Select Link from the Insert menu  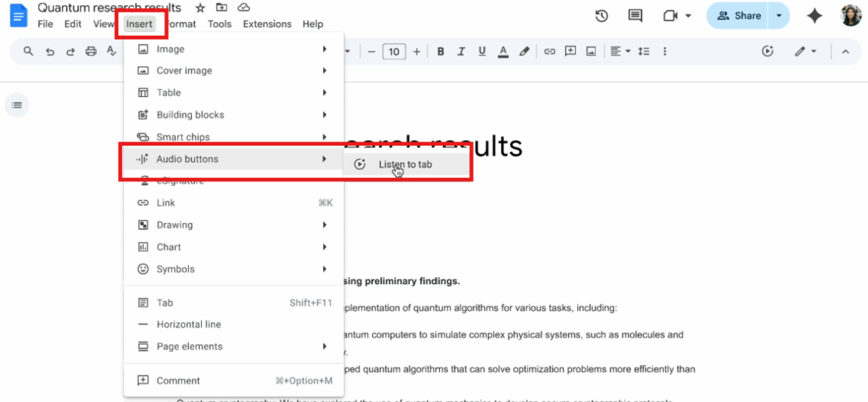(x=234, y=203)
